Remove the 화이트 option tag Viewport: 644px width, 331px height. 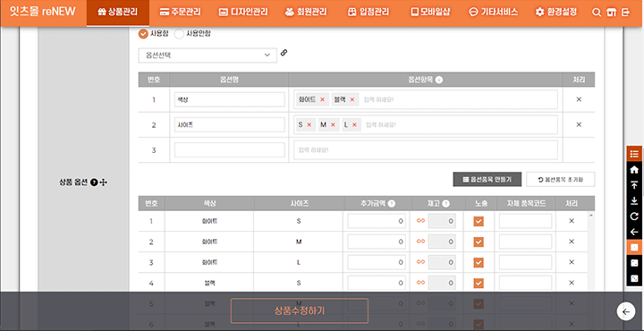click(x=322, y=99)
